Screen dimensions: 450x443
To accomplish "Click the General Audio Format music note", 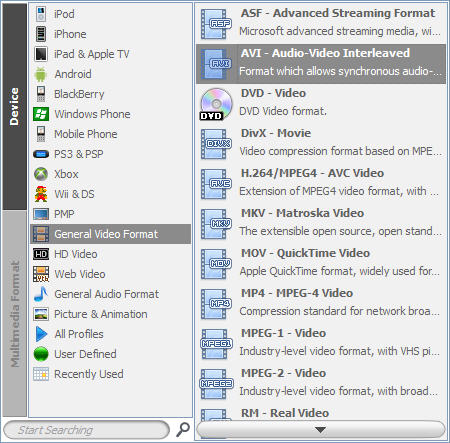I will (x=41, y=294).
